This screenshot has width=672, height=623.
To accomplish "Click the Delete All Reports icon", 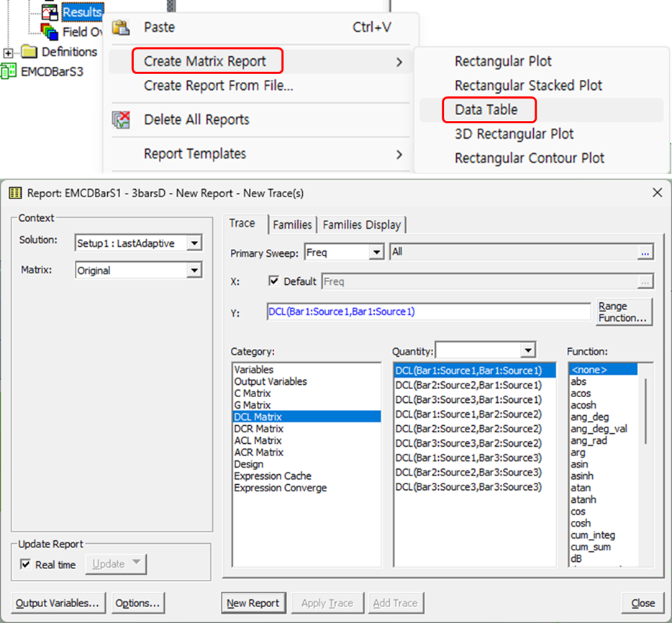I will 122,119.
